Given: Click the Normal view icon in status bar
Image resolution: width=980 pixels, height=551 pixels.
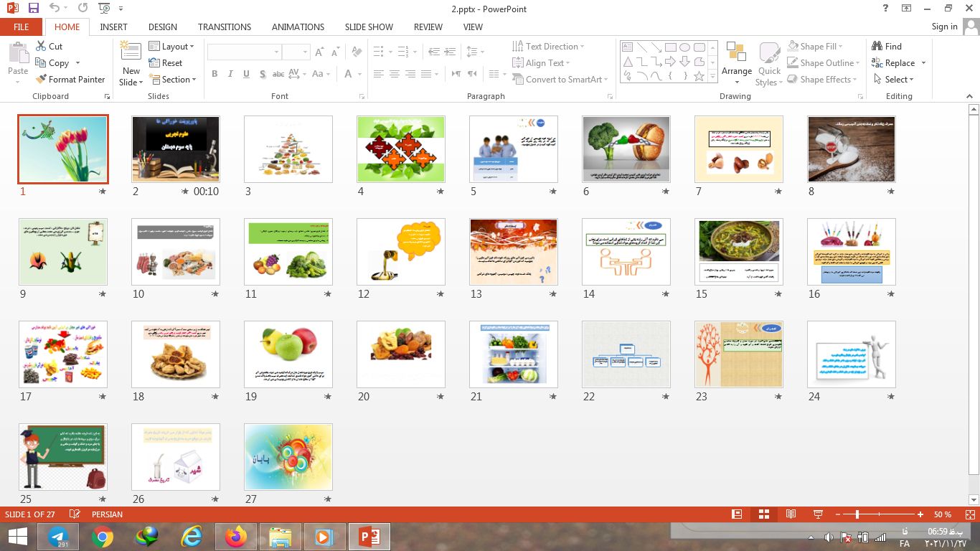Looking at the screenshot, I should (x=737, y=514).
